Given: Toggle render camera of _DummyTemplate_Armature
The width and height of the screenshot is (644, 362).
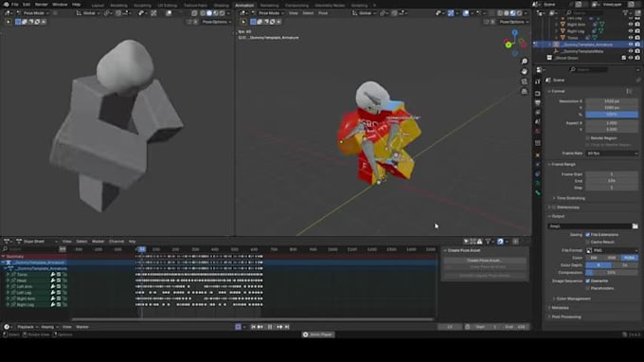Looking at the screenshot, I should 637,45.
